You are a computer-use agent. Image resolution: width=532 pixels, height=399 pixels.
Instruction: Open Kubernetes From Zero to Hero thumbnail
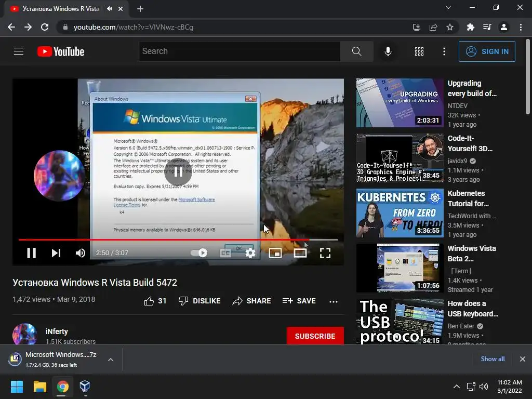tap(400, 212)
